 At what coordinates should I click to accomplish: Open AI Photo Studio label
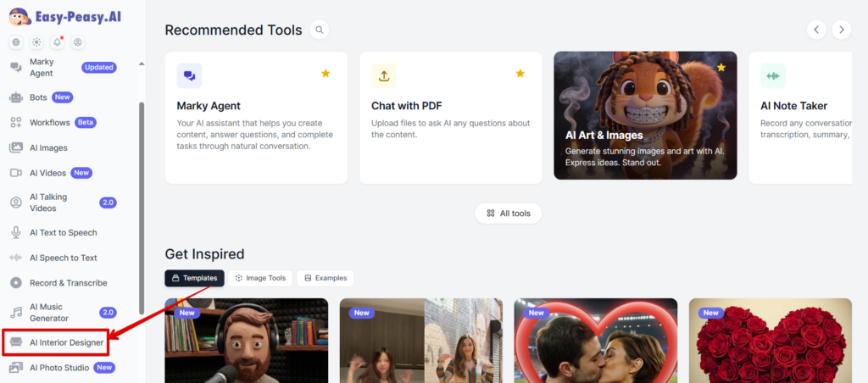coord(59,368)
